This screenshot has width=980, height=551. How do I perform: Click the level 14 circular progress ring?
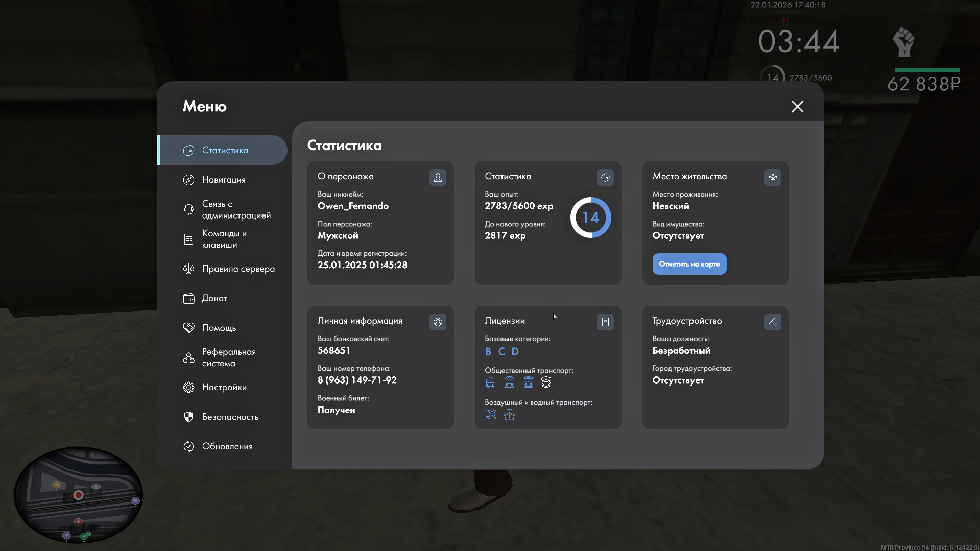tap(590, 218)
